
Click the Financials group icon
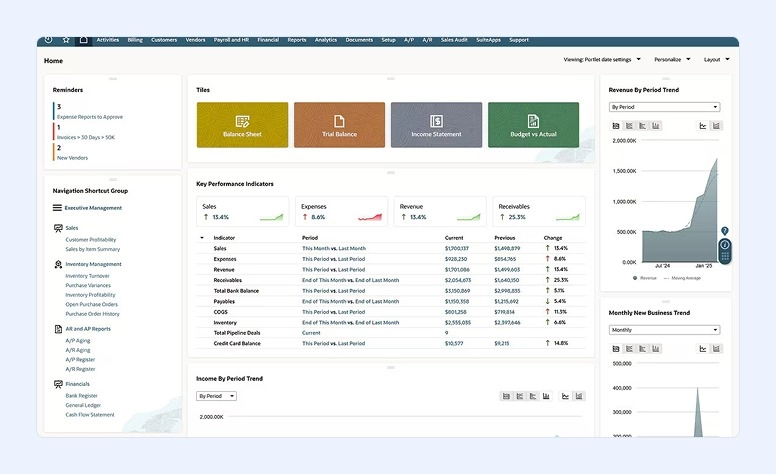click(x=58, y=384)
